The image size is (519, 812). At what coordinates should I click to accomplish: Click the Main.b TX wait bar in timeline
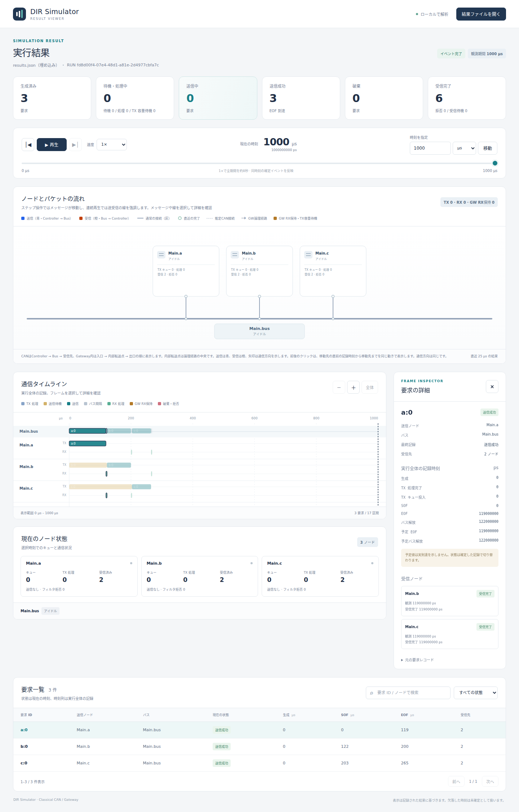(x=88, y=465)
